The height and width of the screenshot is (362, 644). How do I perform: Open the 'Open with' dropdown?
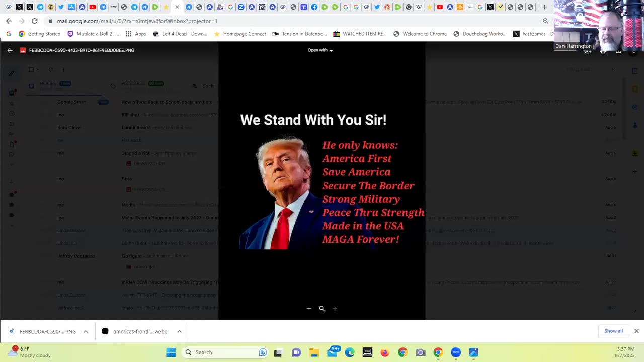[320, 50]
